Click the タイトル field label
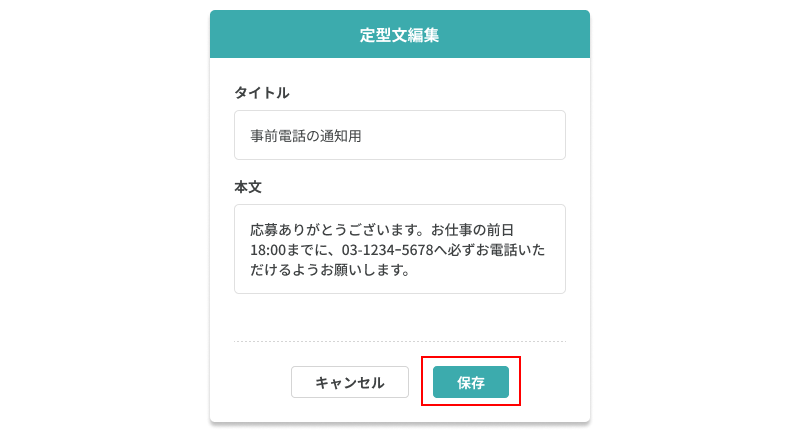800x440 pixels. tap(262, 93)
